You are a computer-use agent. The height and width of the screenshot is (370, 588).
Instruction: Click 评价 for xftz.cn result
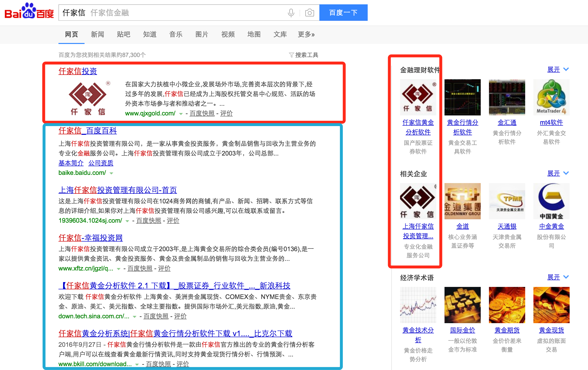(164, 269)
